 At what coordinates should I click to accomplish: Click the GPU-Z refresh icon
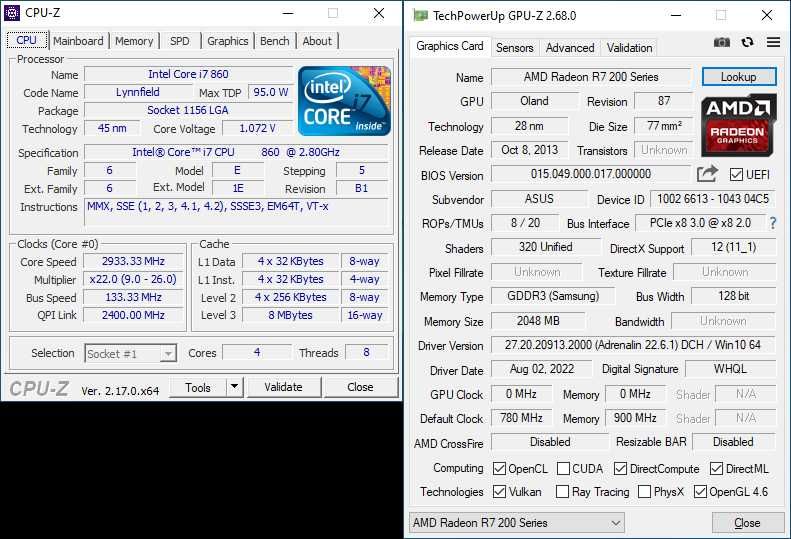[747, 42]
